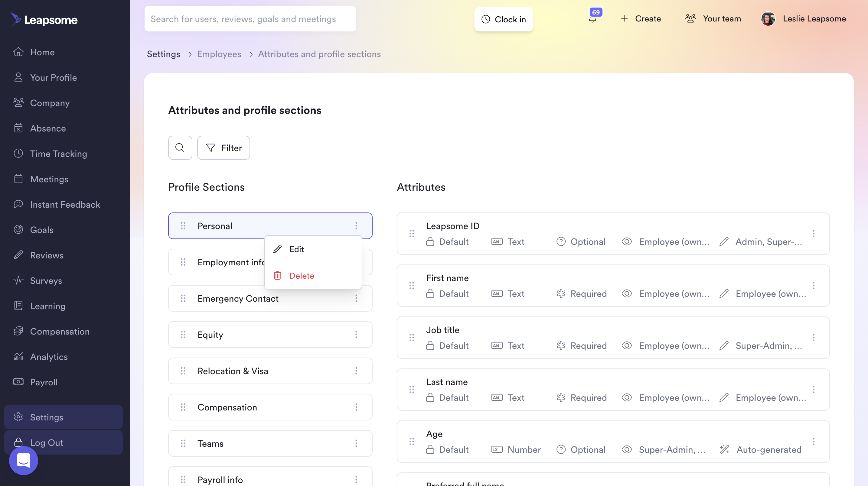Open the three-dot menu for Equity
Viewport: 868px width, 486px height.
(x=356, y=335)
